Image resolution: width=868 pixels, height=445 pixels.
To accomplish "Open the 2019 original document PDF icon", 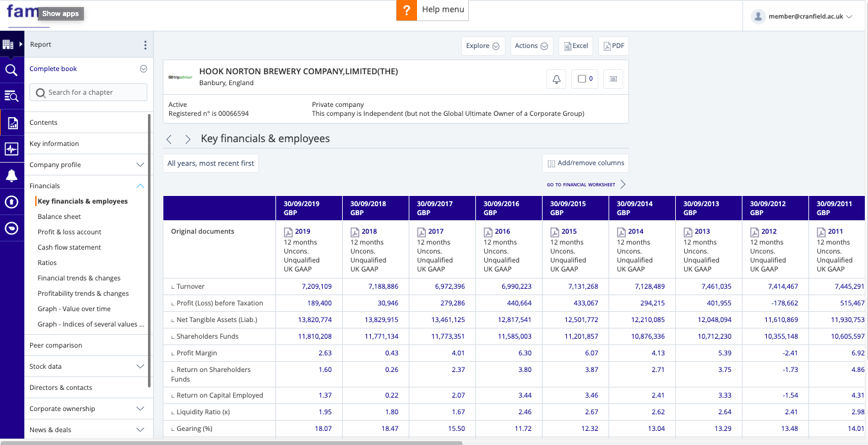I will [288, 232].
